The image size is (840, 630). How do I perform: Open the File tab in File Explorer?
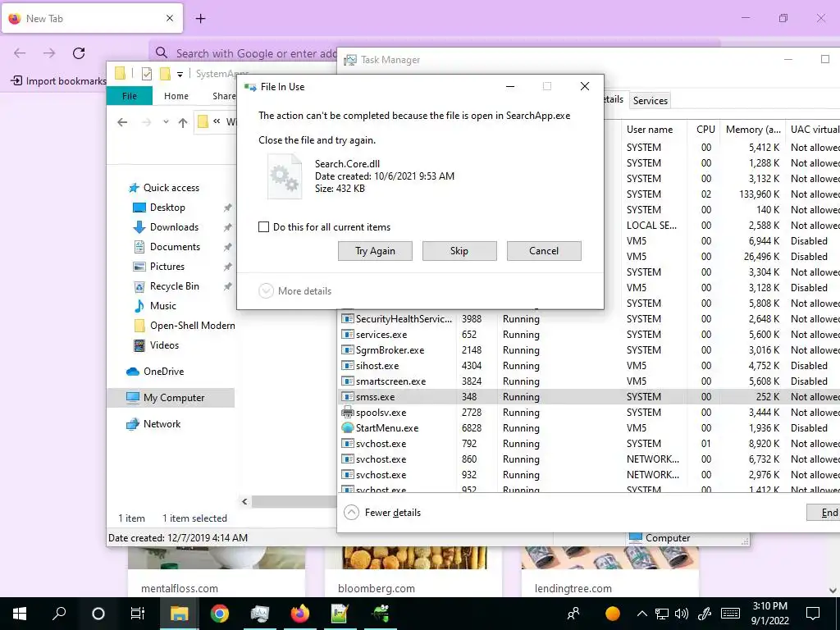(x=130, y=96)
